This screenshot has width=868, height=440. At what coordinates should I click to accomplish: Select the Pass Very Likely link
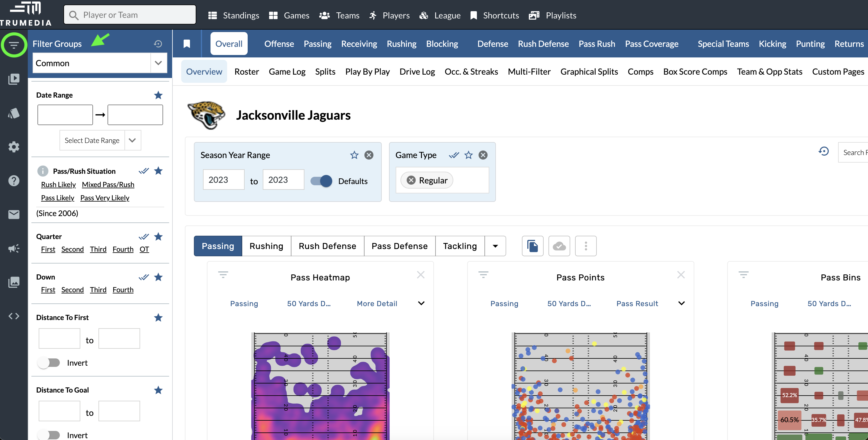coord(105,198)
